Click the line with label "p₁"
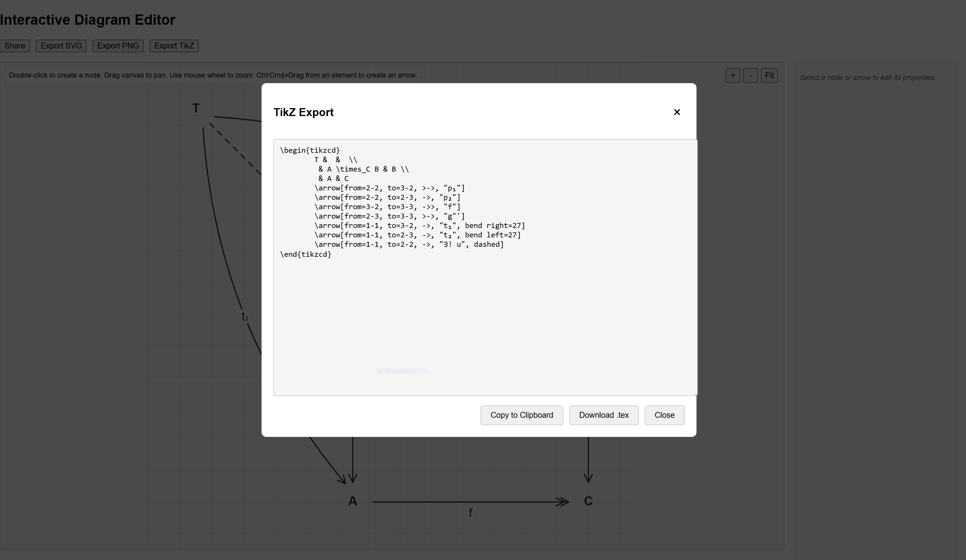 click(x=389, y=188)
